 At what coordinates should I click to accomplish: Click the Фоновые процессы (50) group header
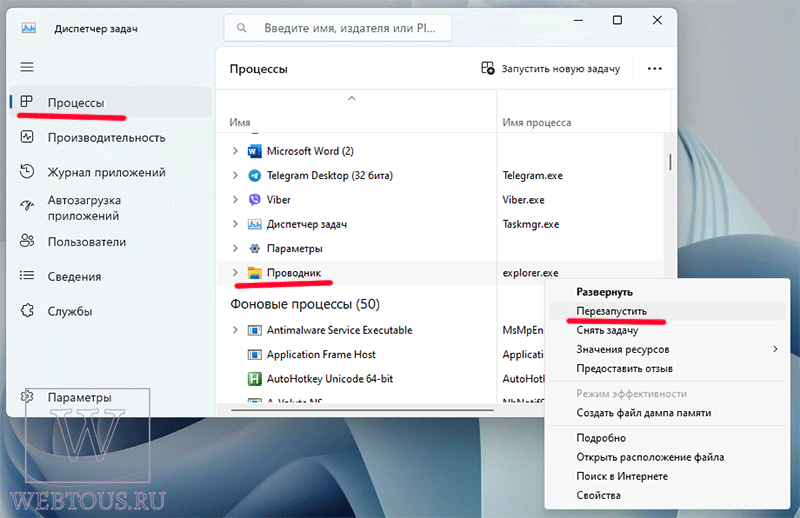[x=305, y=304]
